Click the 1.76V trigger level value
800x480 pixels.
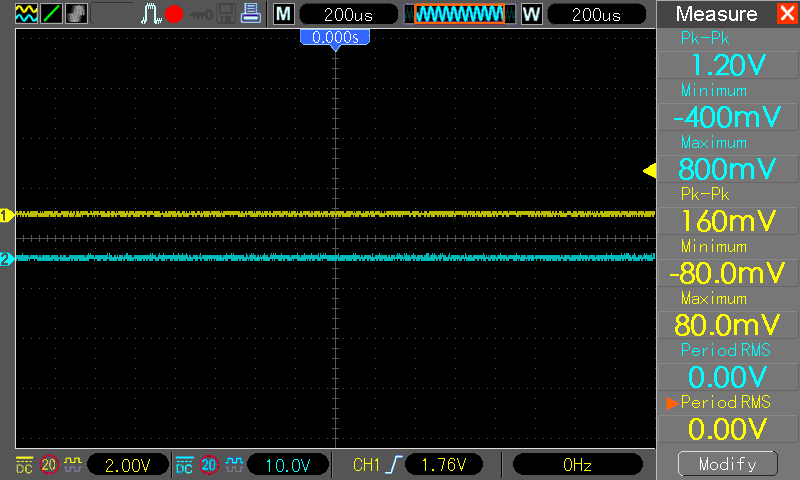tap(444, 465)
